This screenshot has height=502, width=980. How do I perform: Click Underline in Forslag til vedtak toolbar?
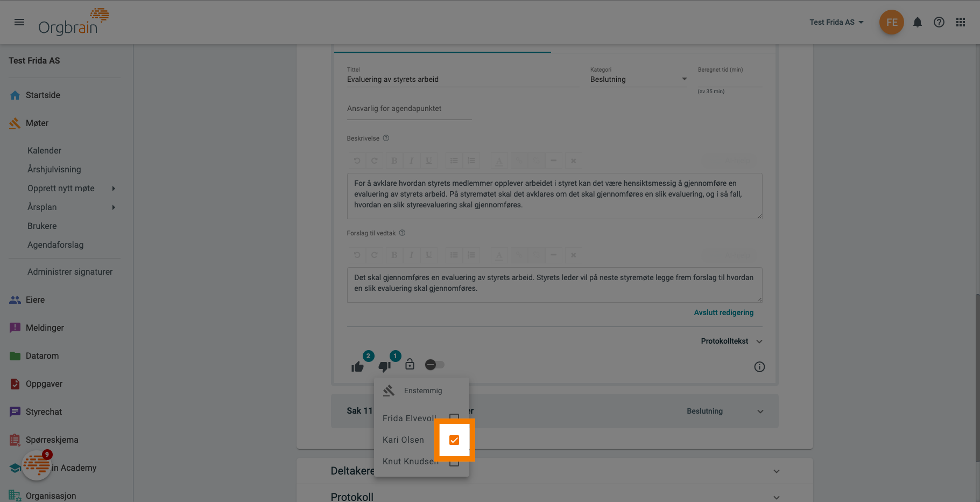coord(428,255)
